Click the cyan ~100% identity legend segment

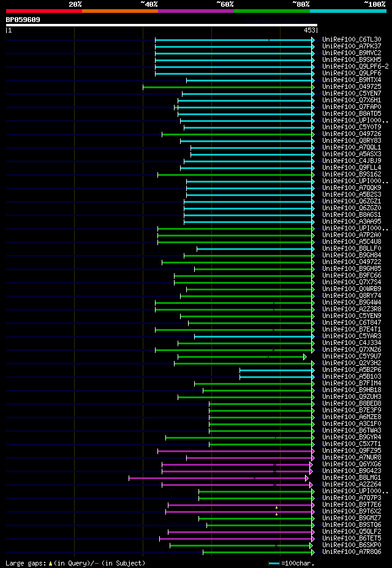[348, 11]
